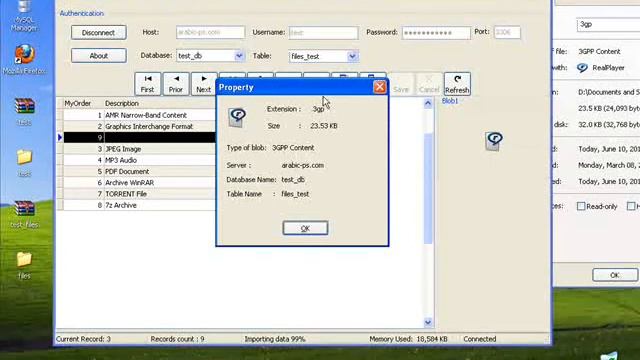Refresh the table data

457,84
